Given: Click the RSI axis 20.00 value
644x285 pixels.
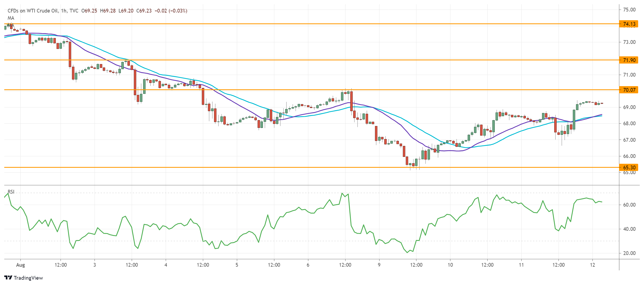Looking at the screenshot, I should pyautogui.click(x=629, y=253).
